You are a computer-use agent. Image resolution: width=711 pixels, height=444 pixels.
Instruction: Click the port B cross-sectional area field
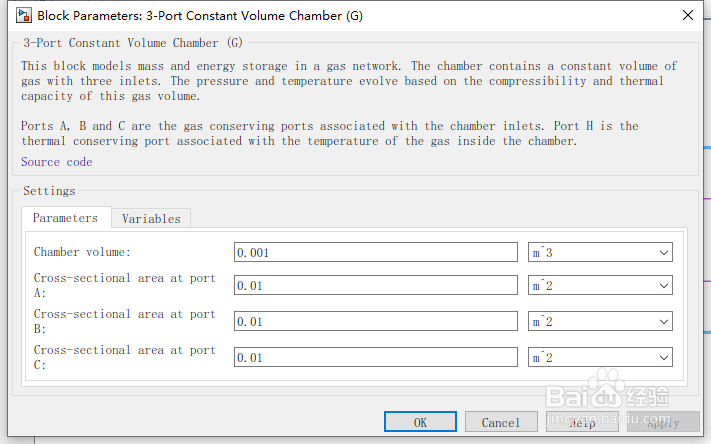tap(375, 321)
